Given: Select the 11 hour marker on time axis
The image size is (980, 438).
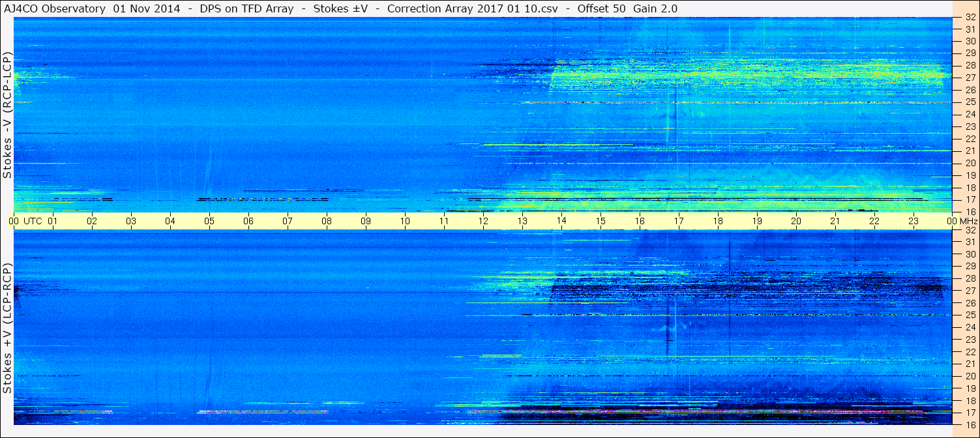Looking at the screenshot, I should pos(444,221).
